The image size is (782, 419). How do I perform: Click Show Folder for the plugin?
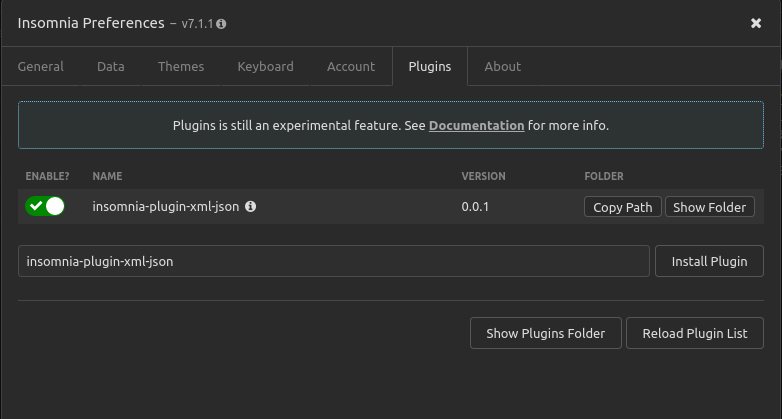pyautogui.click(x=710, y=207)
